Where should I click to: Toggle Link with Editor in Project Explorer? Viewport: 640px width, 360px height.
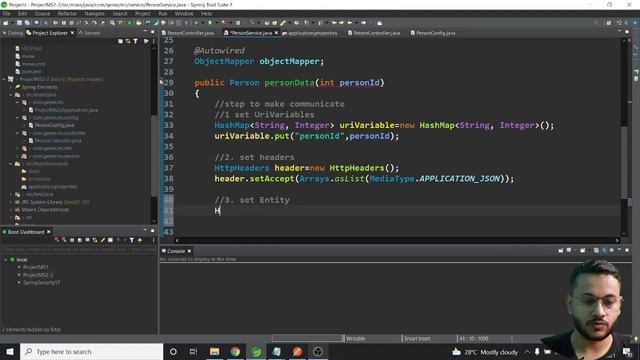click(x=128, y=41)
